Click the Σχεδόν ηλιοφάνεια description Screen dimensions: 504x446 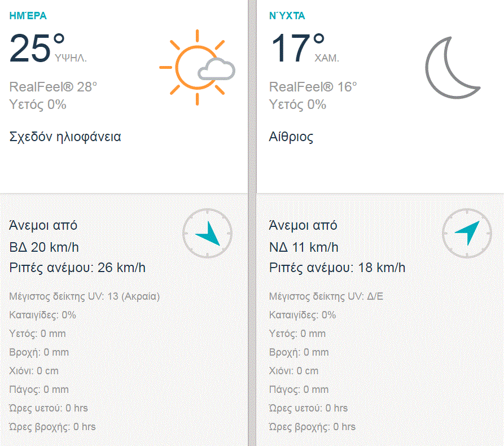[65, 137]
